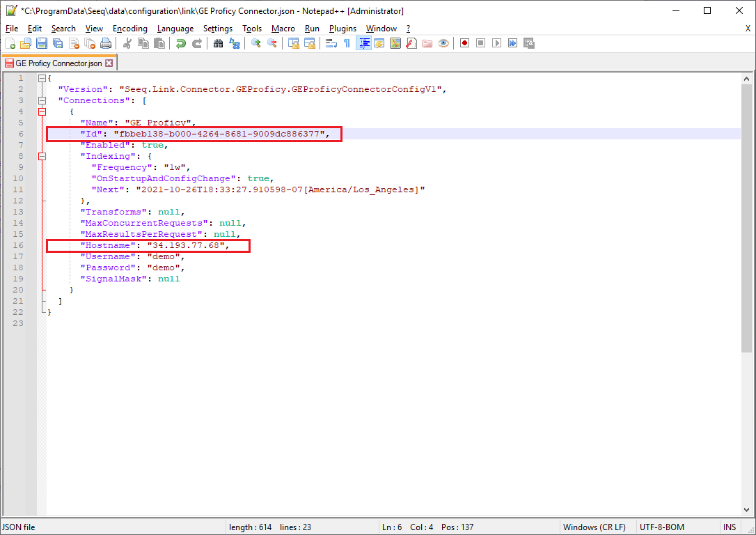Image resolution: width=756 pixels, height=535 pixels.
Task: Click the "Frequency": "1w" line
Action: click(x=141, y=167)
